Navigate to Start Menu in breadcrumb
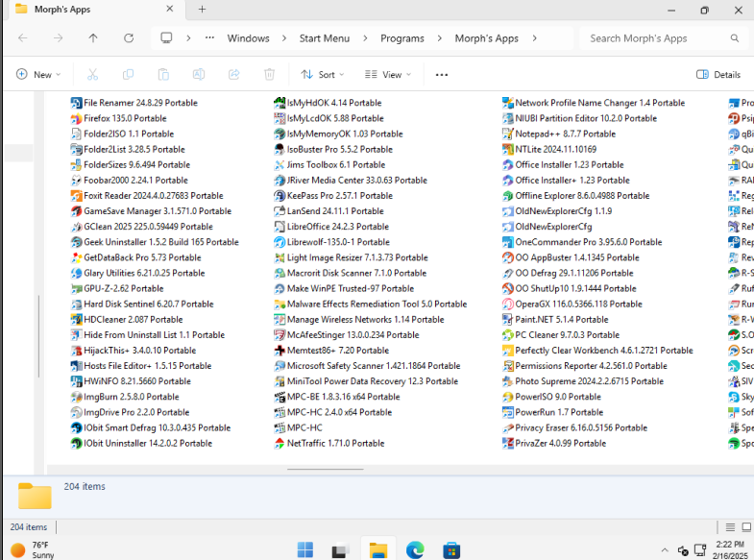 [325, 38]
